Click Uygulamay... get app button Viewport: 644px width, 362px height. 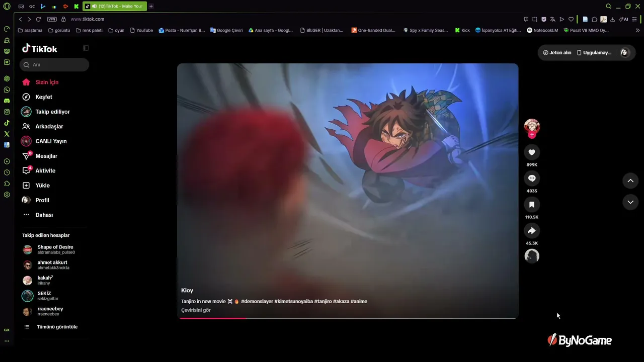[x=594, y=52]
